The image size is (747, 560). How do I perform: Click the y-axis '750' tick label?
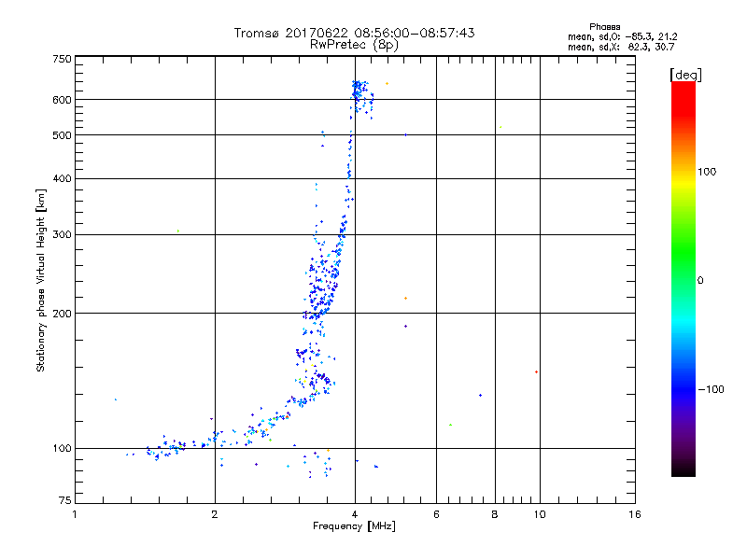(62, 59)
